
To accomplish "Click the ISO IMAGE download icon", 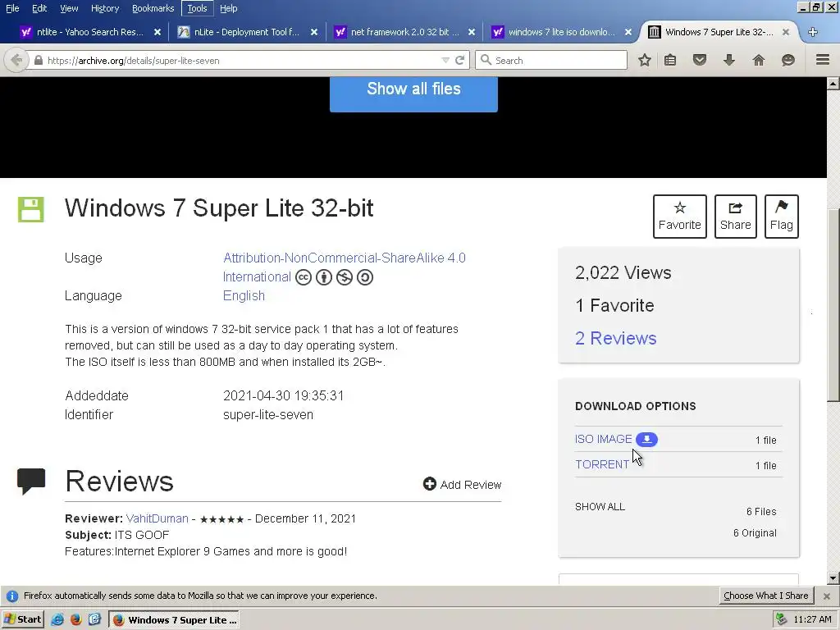I will 646,440.
